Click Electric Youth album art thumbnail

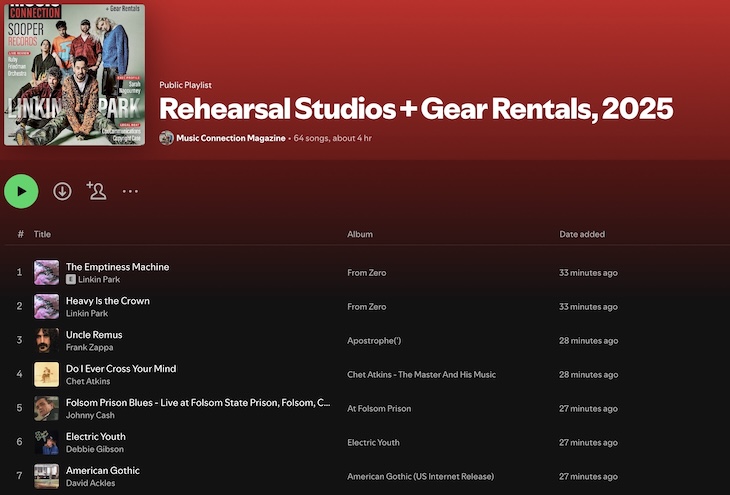point(47,442)
